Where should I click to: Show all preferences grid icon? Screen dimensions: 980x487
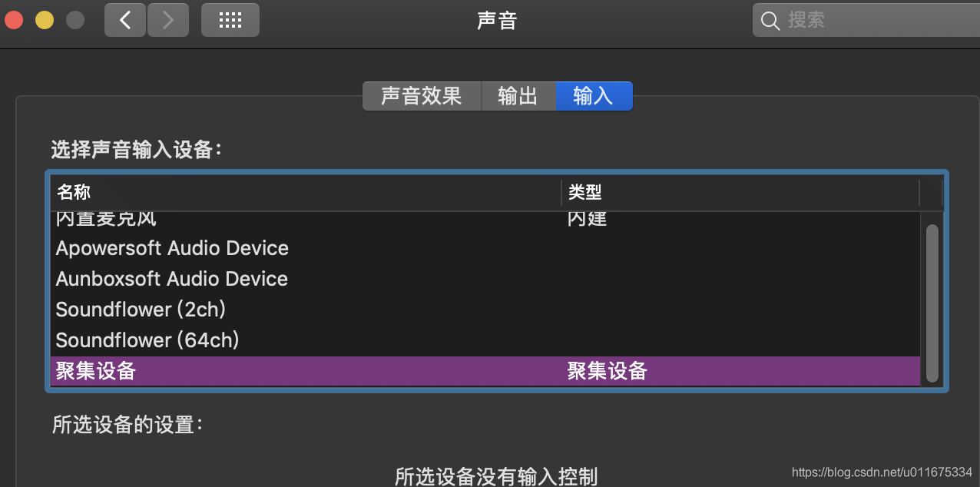(x=230, y=20)
